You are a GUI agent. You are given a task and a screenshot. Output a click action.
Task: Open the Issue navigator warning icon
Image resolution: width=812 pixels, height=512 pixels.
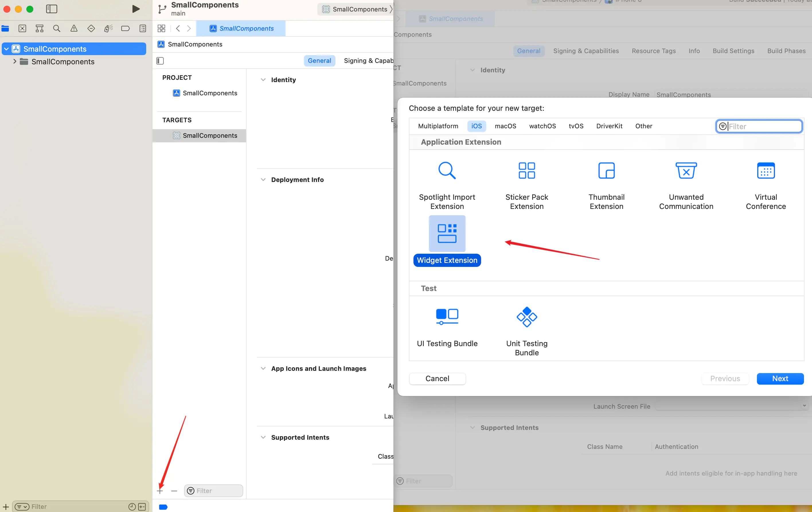click(x=74, y=28)
